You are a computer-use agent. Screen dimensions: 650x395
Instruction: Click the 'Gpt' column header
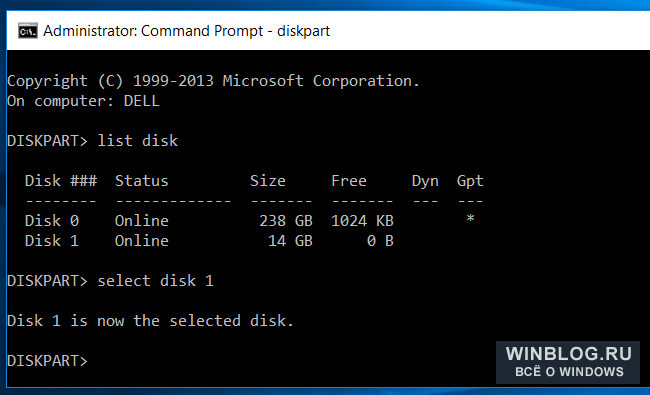pos(470,182)
